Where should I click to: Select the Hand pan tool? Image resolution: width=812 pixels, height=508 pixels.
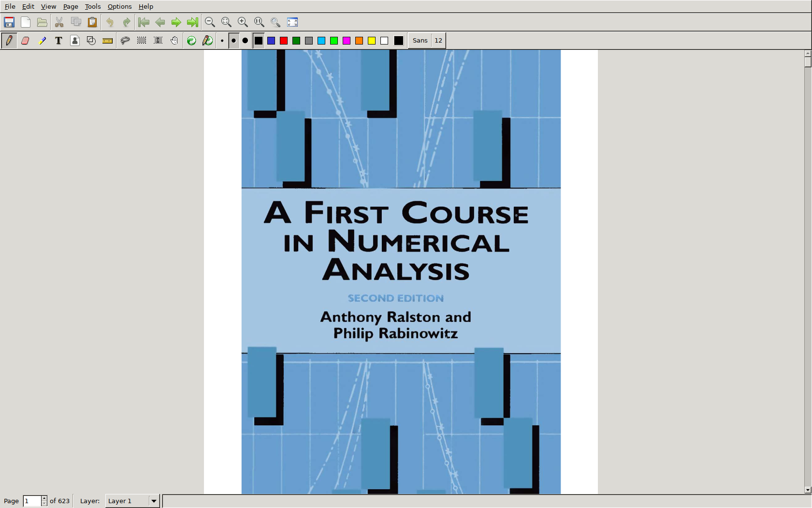pyautogui.click(x=174, y=41)
